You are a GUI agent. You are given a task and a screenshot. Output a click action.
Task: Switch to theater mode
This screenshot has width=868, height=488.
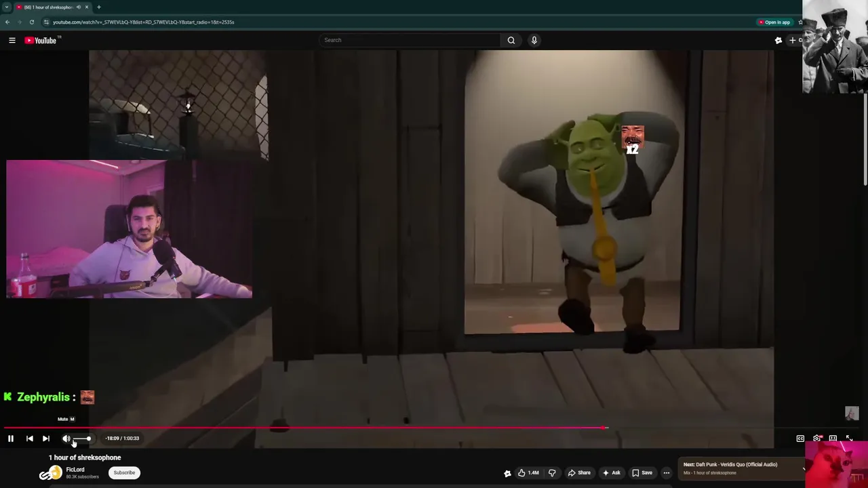[833, 439]
